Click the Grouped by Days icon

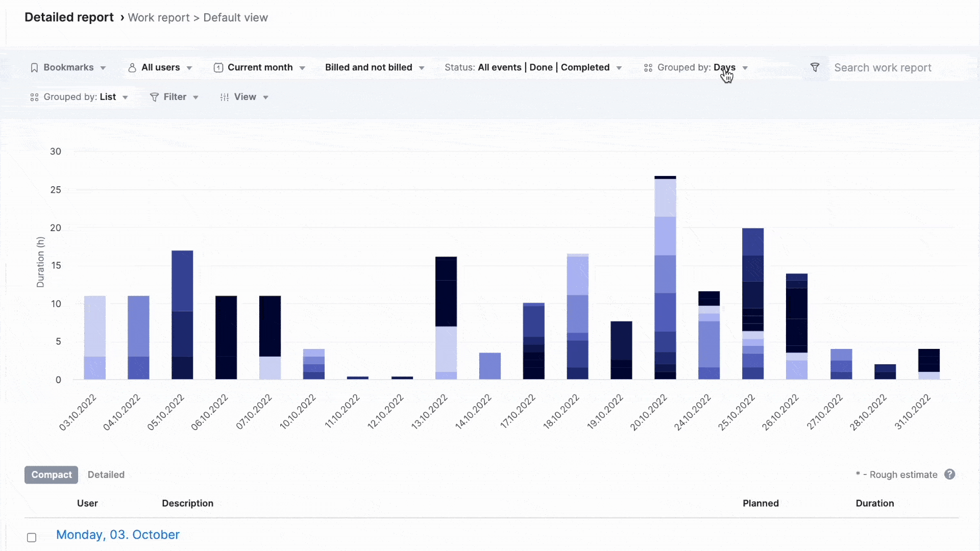pos(648,67)
